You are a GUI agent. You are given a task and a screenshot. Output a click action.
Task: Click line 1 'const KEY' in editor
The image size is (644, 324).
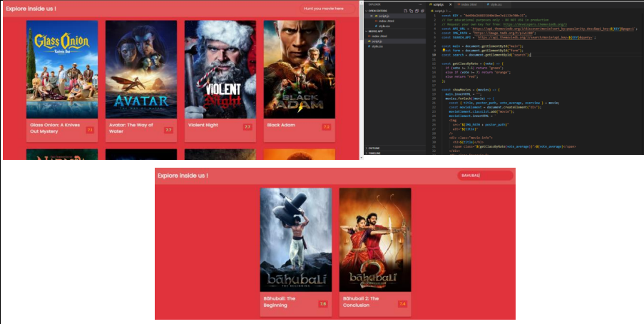485,16
